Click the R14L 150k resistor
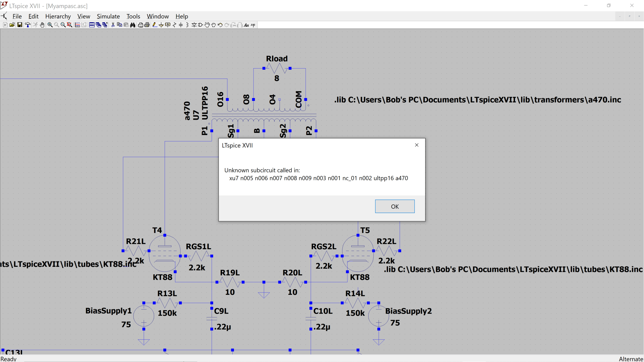 coord(355,303)
